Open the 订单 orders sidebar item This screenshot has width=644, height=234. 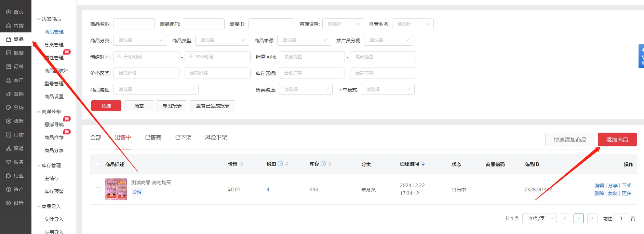(15, 67)
